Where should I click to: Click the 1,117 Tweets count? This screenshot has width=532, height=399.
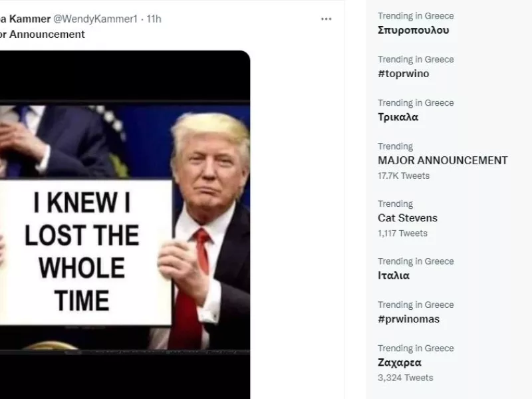click(402, 233)
